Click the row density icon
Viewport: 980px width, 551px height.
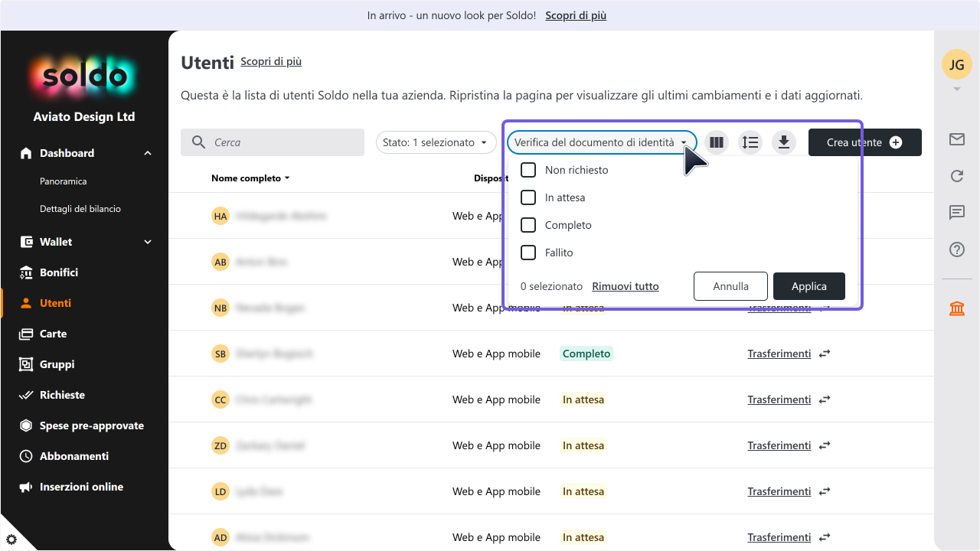[x=750, y=142]
